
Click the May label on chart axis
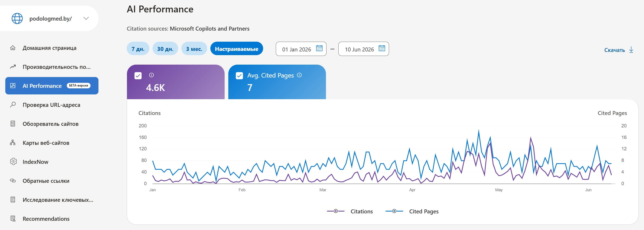(499, 190)
